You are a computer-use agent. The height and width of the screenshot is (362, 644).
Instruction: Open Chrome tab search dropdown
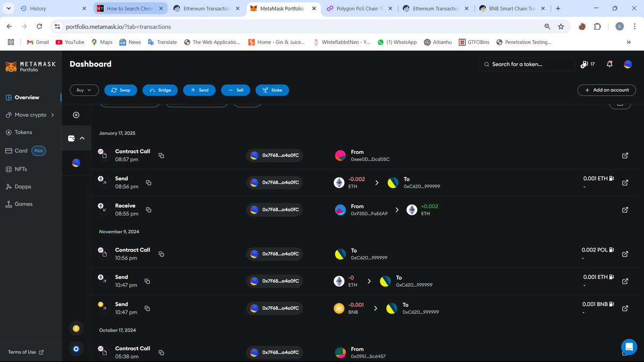pyautogui.click(x=8, y=9)
